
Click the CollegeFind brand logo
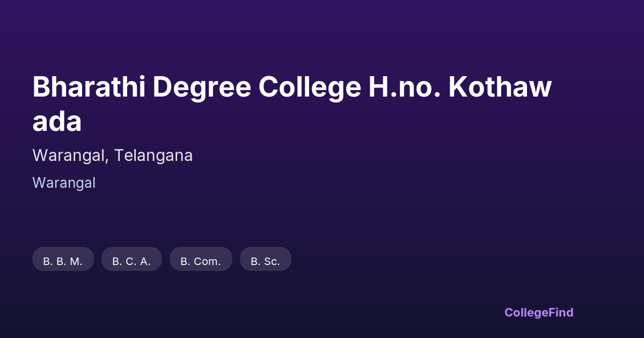click(x=539, y=312)
